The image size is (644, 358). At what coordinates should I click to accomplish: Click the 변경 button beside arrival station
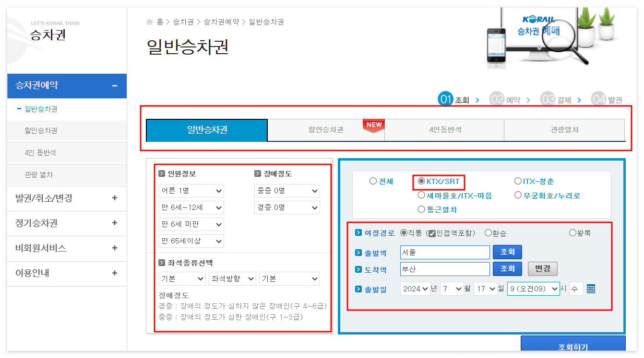pos(544,268)
